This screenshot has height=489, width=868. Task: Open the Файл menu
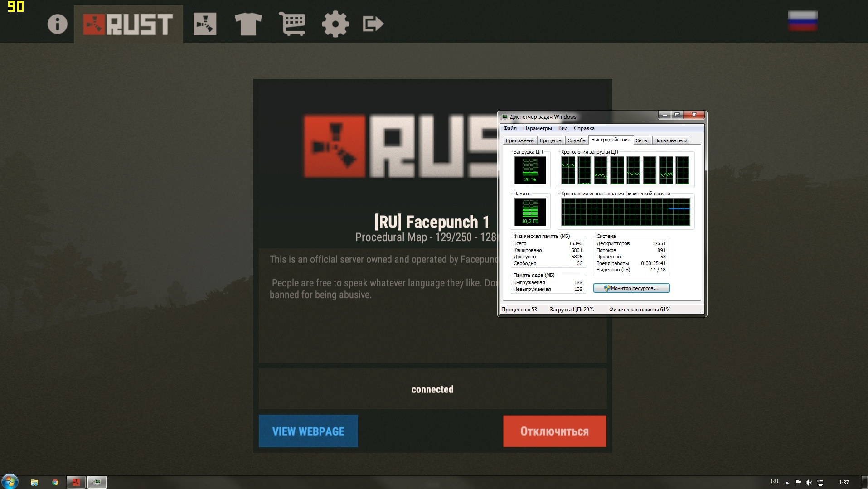pyautogui.click(x=510, y=128)
